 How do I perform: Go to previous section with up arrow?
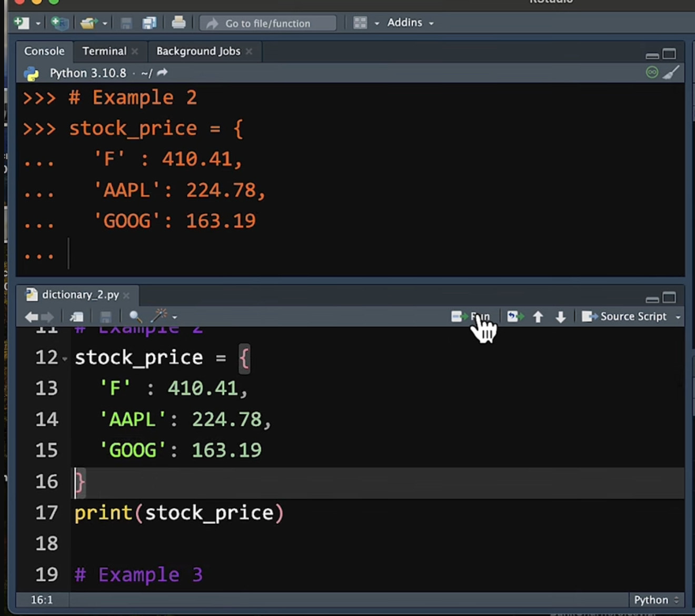(x=538, y=316)
